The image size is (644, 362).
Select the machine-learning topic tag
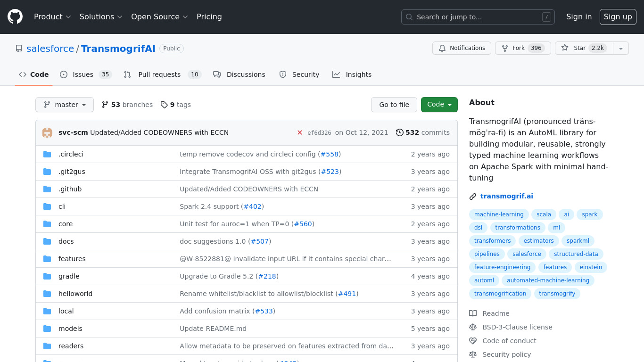[x=499, y=214]
